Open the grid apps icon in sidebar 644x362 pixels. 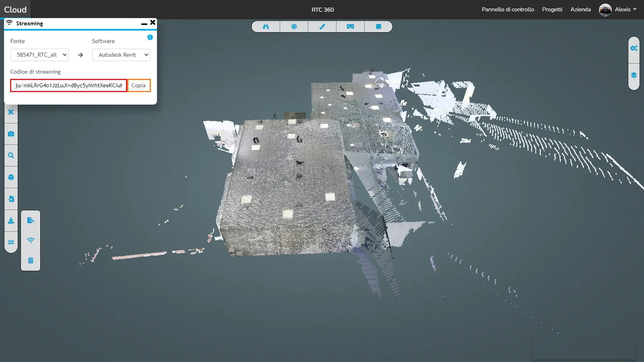[11, 243]
